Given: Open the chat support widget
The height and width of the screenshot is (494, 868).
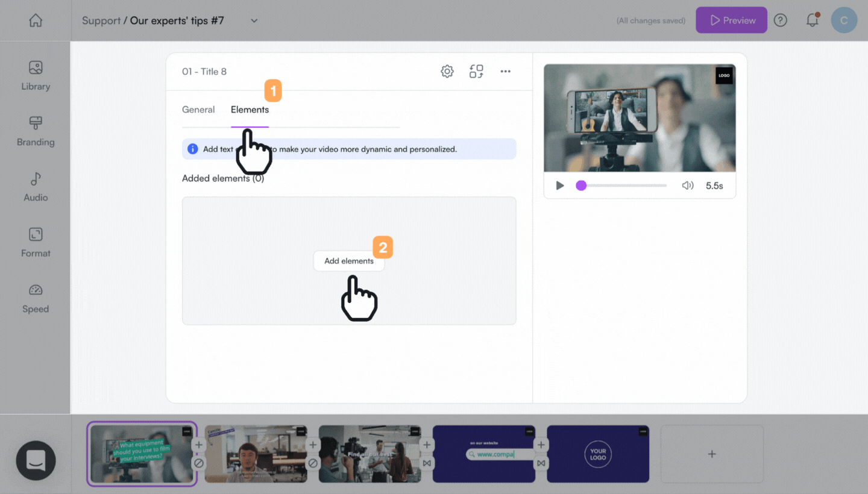Looking at the screenshot, I should 36,461.
